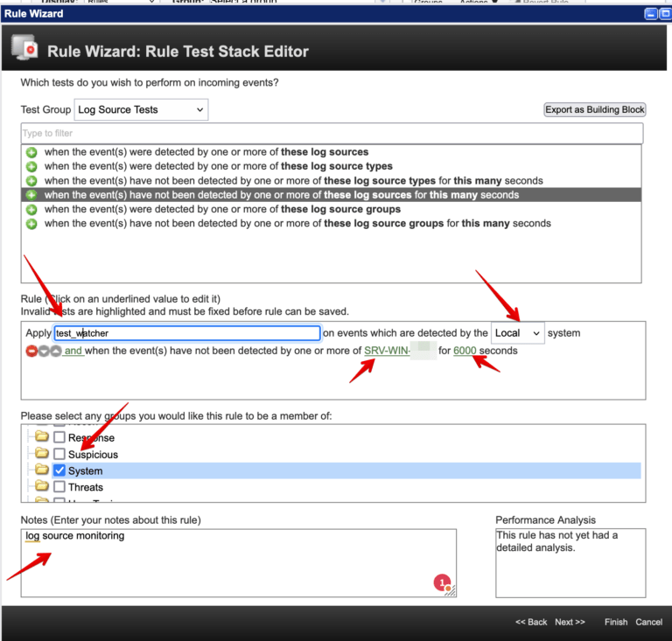Move rule test up with arrow icon
The width and height of the screenshot is (672, 641).
pos(56,352)
